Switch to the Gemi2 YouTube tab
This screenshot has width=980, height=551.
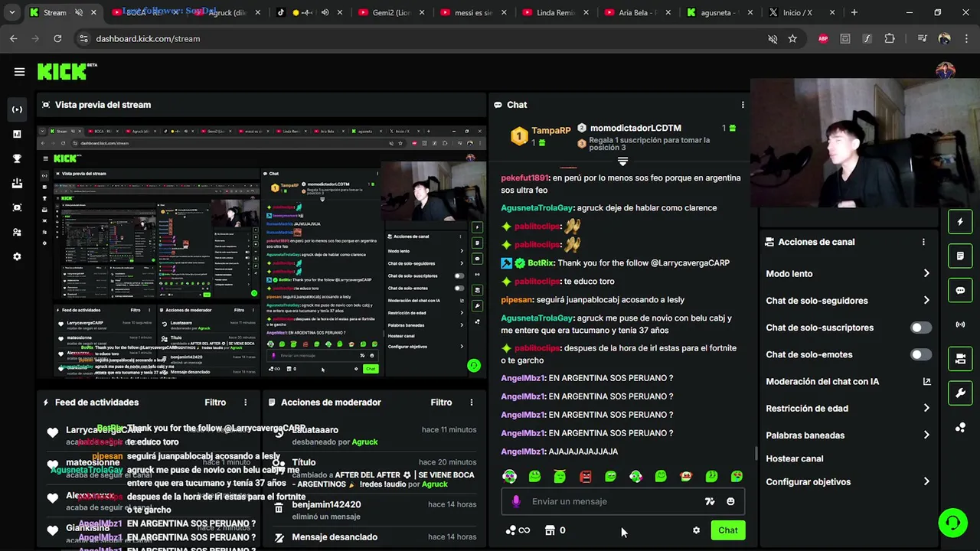coord(391,12)
